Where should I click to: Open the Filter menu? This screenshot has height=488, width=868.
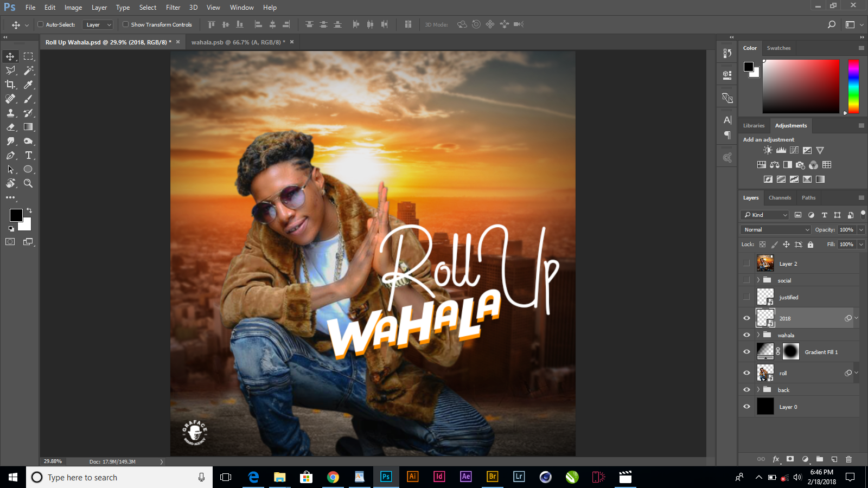point(173,7)
